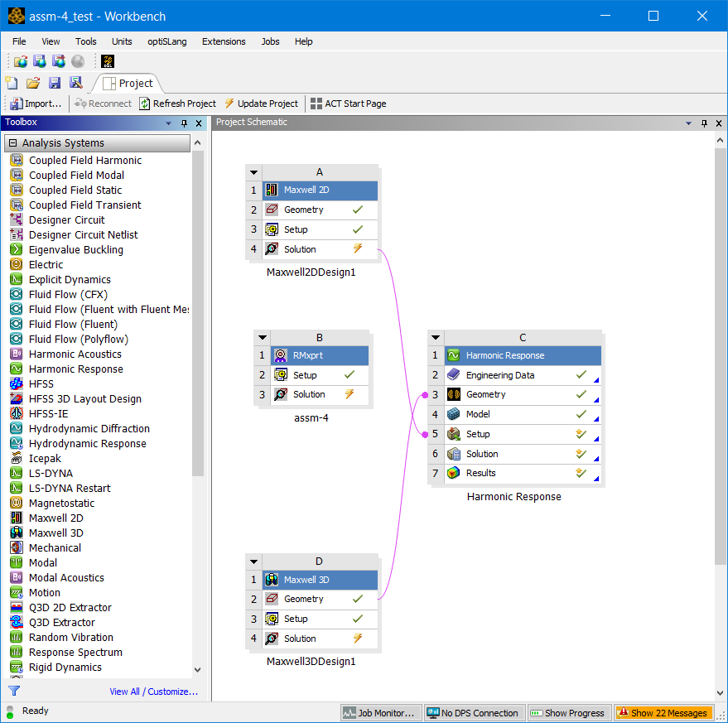The height and width of the screenshot is (723, 728).
Task: Toggle auto-hide pin on the Toolbox pane
Action: 185,123
